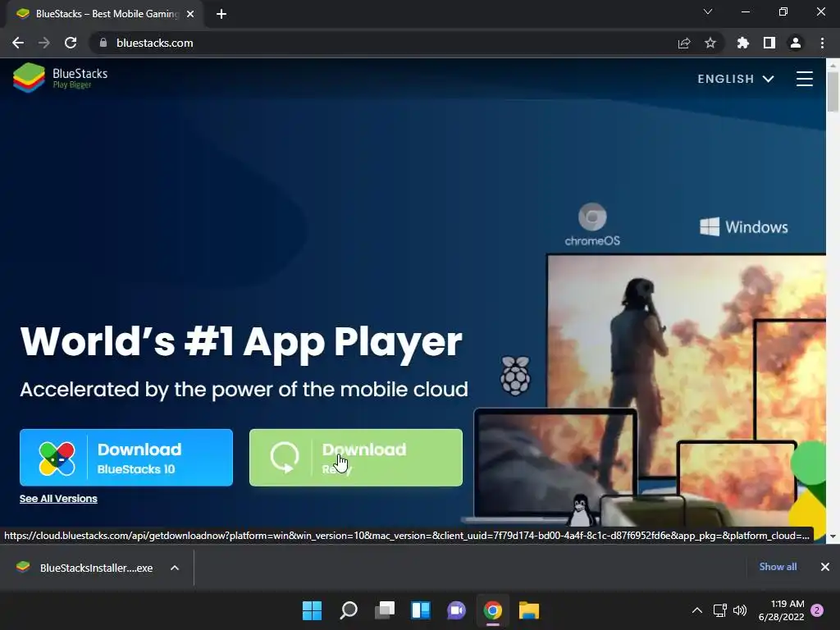The image size is (840, 630).
Task: Bookmark this page with the star icon
Action: click(x=710, y=43)
